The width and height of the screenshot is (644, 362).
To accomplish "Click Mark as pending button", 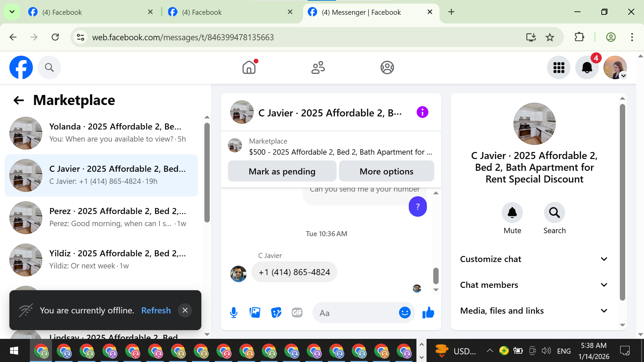I will [x=282, y=171].
